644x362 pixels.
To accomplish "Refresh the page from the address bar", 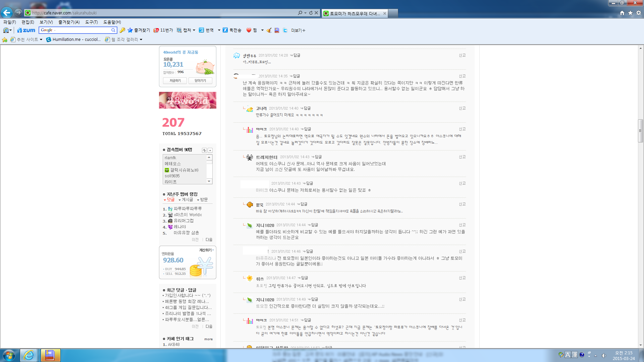I will (x=311, y=13).
